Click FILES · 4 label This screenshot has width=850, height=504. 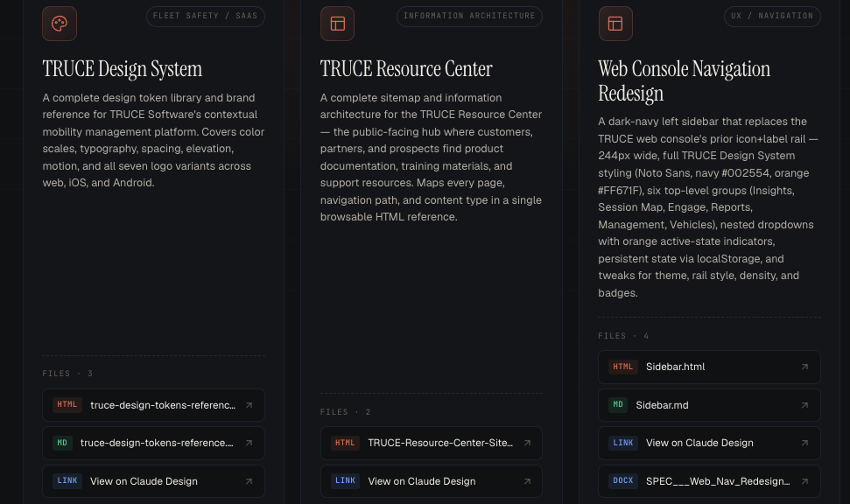click(x=623, y=336)
